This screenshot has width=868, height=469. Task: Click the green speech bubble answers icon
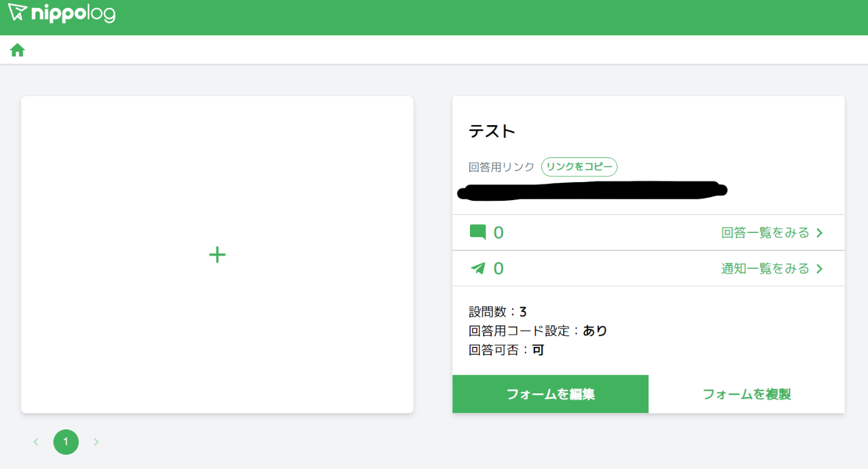(x=479, y=231)
